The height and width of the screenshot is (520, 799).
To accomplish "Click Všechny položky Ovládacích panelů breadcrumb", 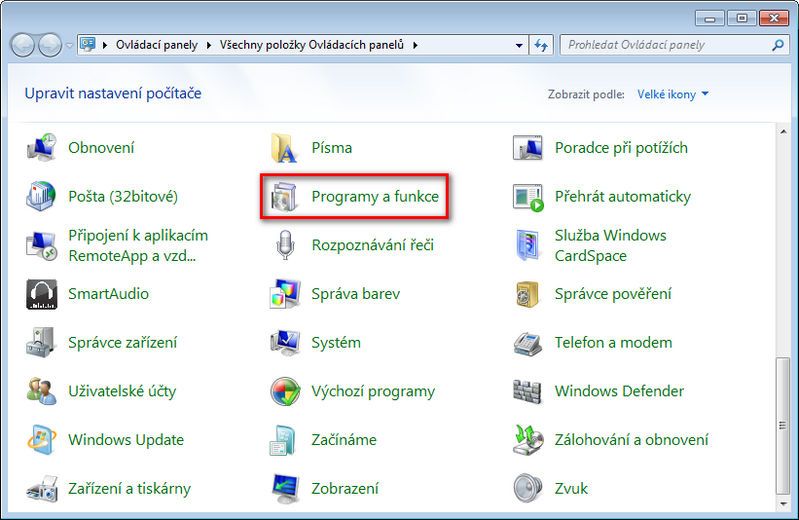I will click(x=312, y=45).
